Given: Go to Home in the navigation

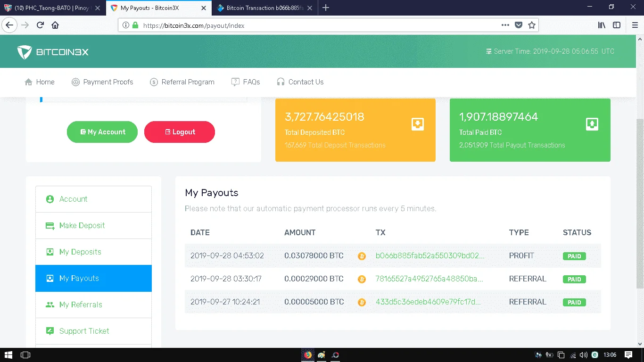Looking at the screenshot, I should coord(40,82).
